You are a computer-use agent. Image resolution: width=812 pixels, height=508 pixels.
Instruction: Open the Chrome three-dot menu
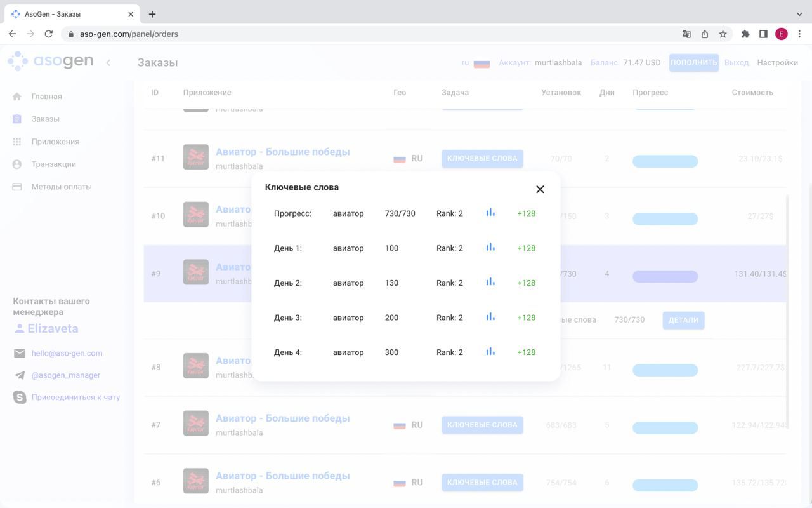point(800,34)
